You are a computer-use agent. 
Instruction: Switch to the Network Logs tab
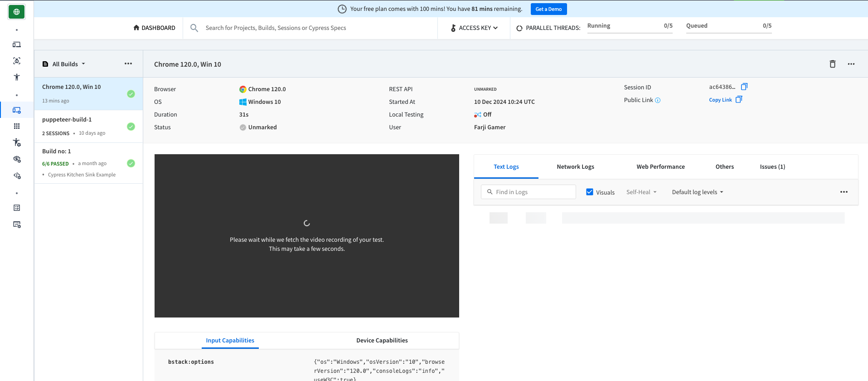tap(575, 166)
